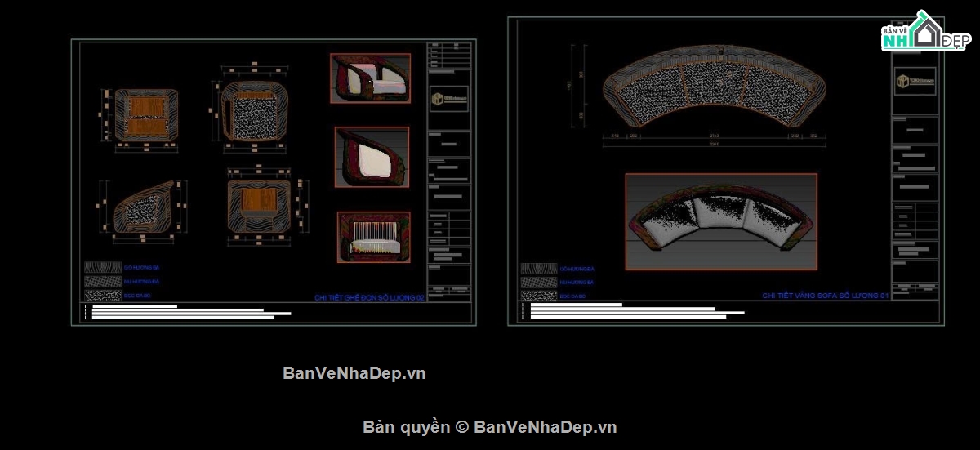Select the armchair side-view render in the middle

pos(372,157)
